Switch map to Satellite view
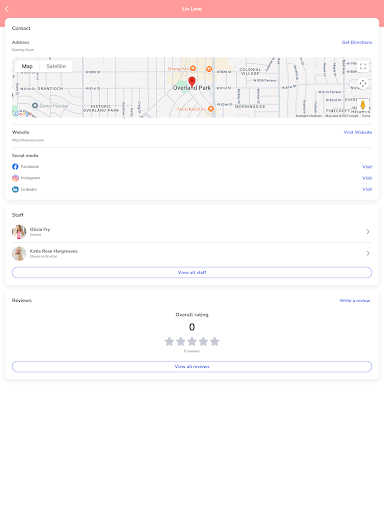The image size is (384, 512). pyautogui.click(x=56, y=66)
